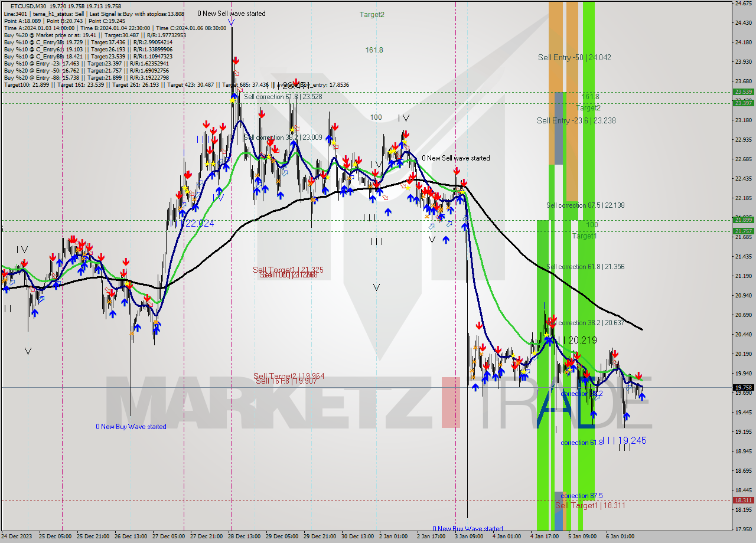Click the blue '22.024' wave price label

[x=200, y=223]
